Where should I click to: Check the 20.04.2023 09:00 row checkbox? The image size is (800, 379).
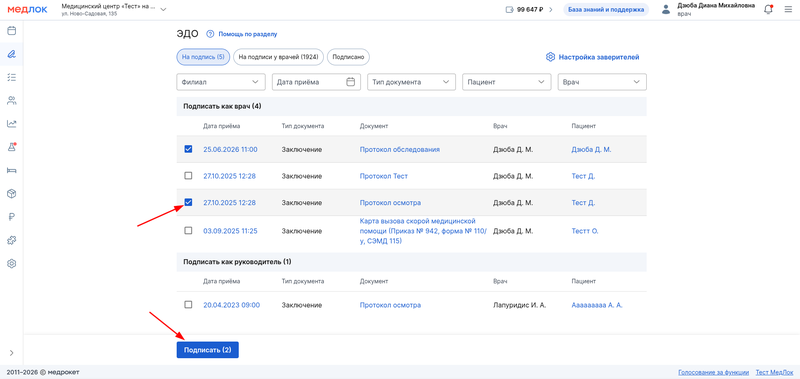click(x=188, y=305)
